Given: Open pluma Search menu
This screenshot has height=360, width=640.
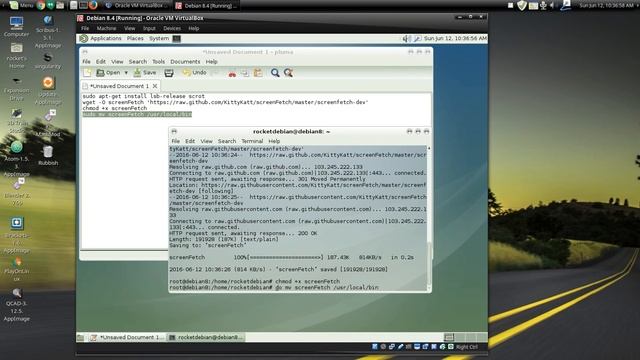Looking at the screenshot, I should (138, 62).
